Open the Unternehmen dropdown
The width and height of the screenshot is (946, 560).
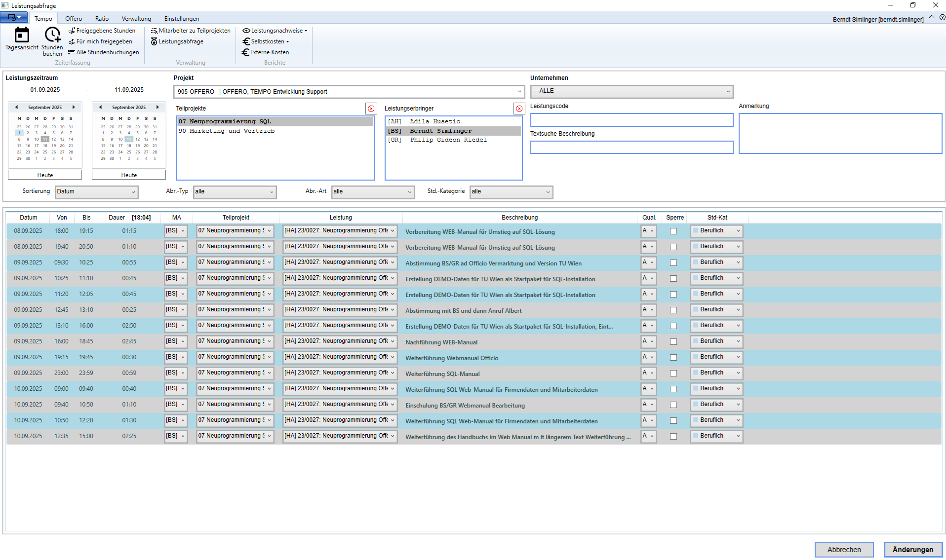point(631,91)
